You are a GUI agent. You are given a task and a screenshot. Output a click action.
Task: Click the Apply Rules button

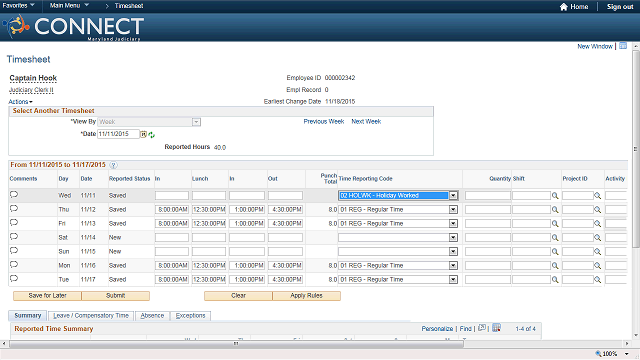pyautogui.click(x=307, y=296)
